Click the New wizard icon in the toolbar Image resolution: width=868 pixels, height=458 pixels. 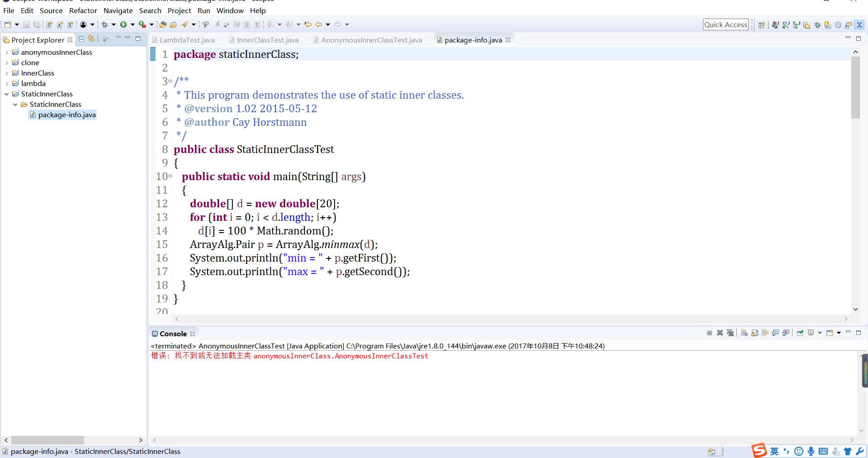pyautogui.click(x=8, y=24)
